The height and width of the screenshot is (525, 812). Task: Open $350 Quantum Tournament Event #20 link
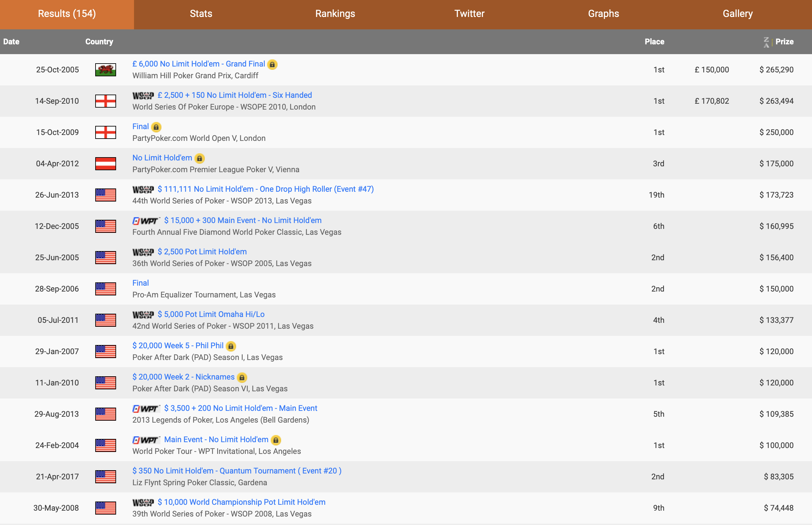coord(237,471)
